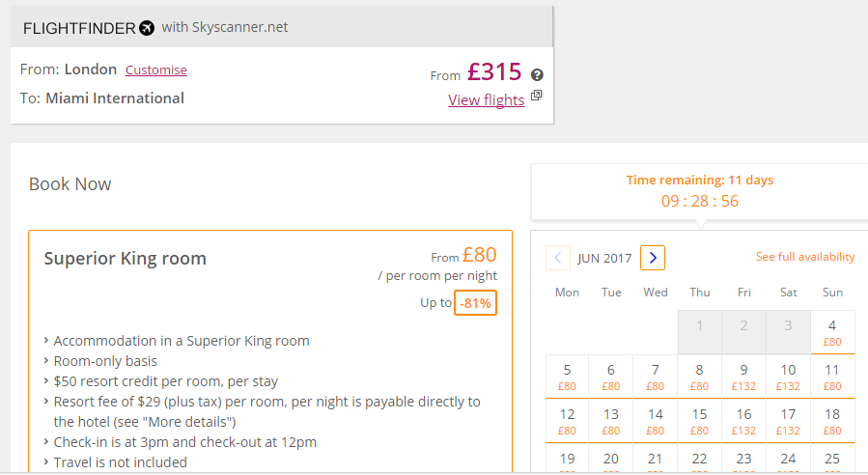
Task: Select June 9 priced £132
Action: (x=744, y=377)
